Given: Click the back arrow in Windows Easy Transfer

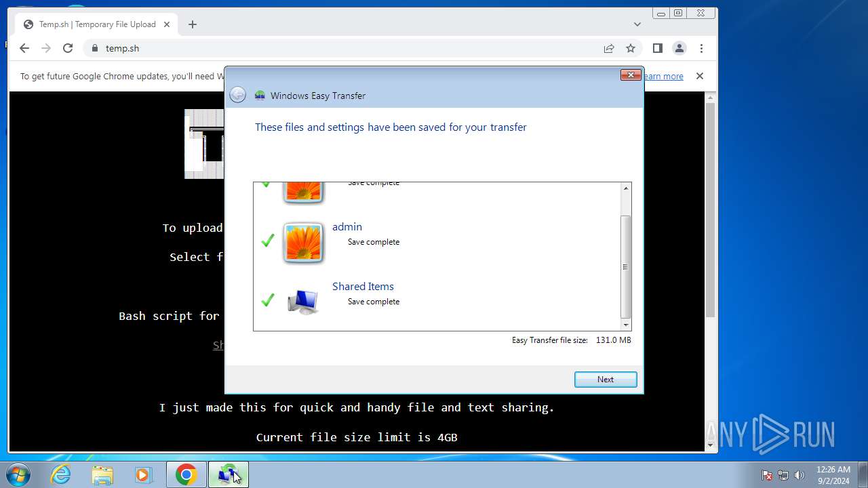Looking at the screenshot, I should (237, 95).
